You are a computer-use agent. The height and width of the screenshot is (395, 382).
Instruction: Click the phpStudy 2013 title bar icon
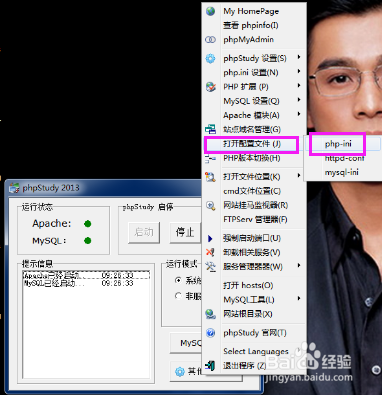coord(14,188)
